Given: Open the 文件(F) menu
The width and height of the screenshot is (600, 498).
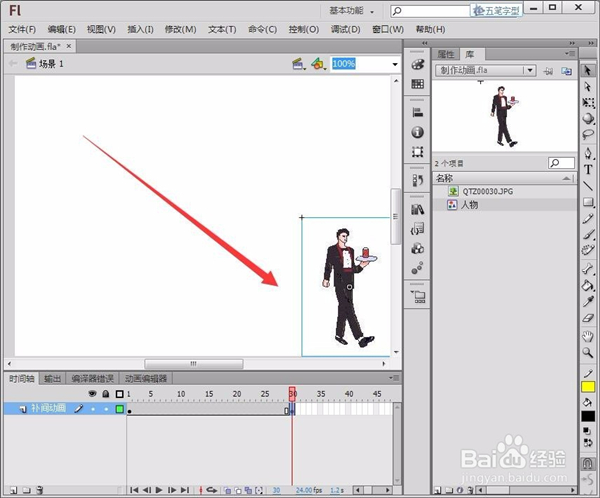Looking at the screenshot, I should click(x=22, y=29).
